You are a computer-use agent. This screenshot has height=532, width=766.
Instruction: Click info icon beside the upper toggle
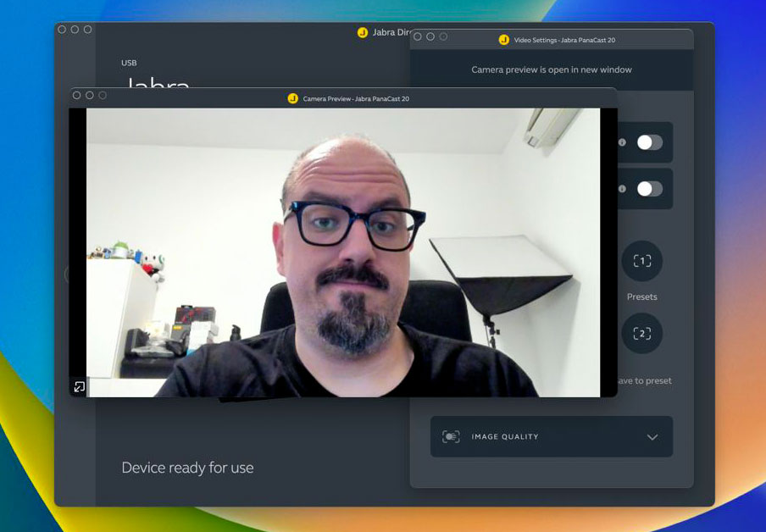(622, 142)
